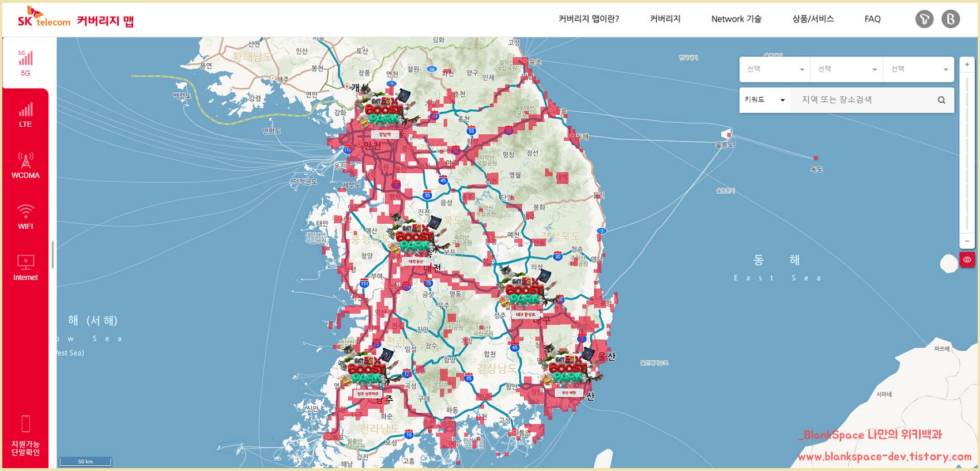Click the SK telecom logo
Viewport: 980px width, 471px height.
point(44,17)
